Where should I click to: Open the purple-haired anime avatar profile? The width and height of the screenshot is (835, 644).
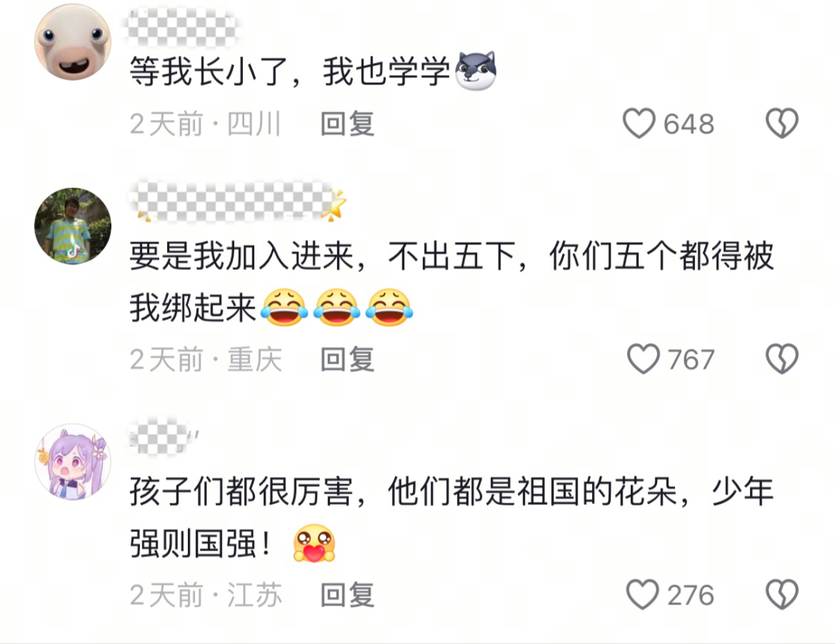[73, 462]
